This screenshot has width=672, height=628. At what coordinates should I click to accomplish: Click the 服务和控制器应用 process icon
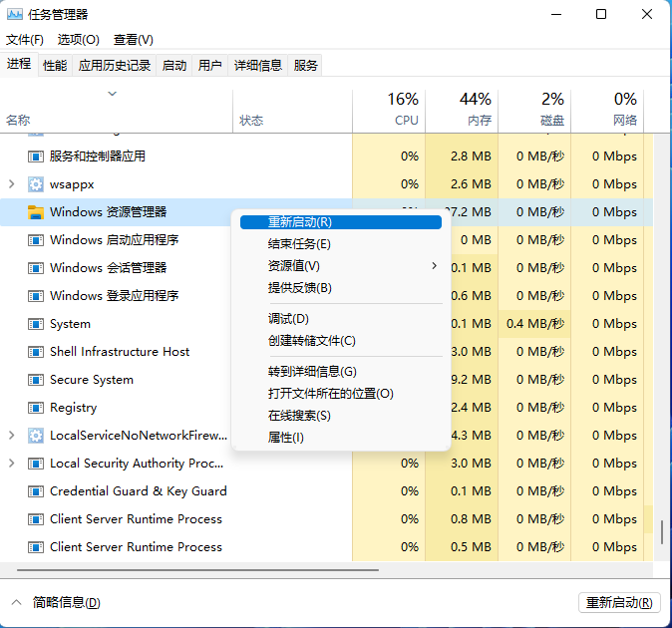click(x=36, y=157)
